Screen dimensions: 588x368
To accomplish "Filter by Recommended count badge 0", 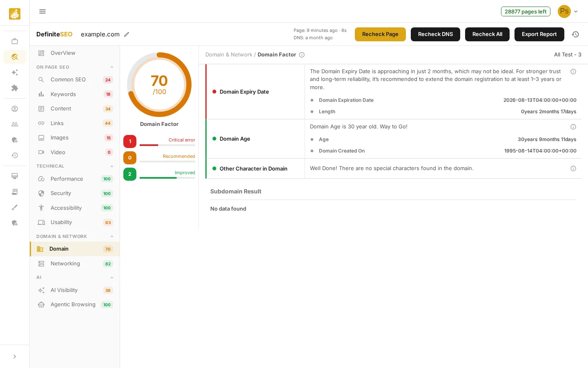I will click(x=130, y=158).
